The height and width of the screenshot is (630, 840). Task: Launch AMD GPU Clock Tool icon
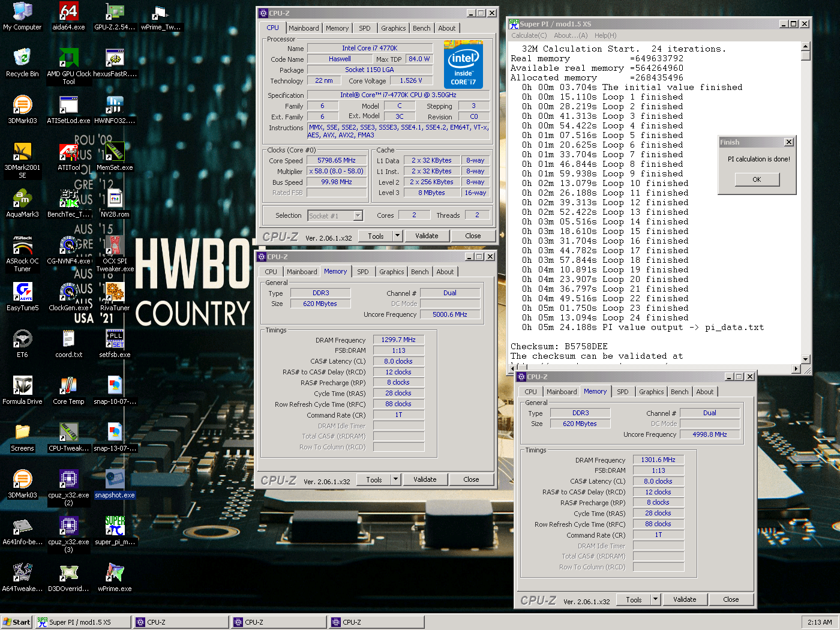(x=68, y=66)
